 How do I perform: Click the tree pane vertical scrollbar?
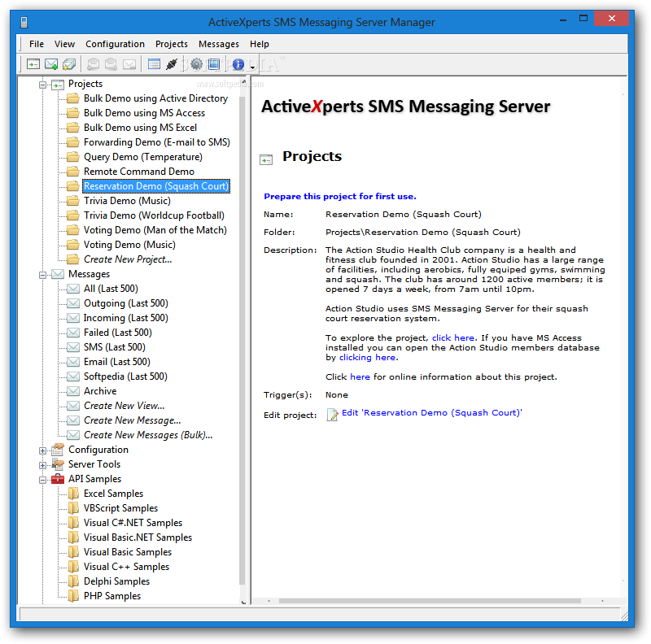coord(243,340)
